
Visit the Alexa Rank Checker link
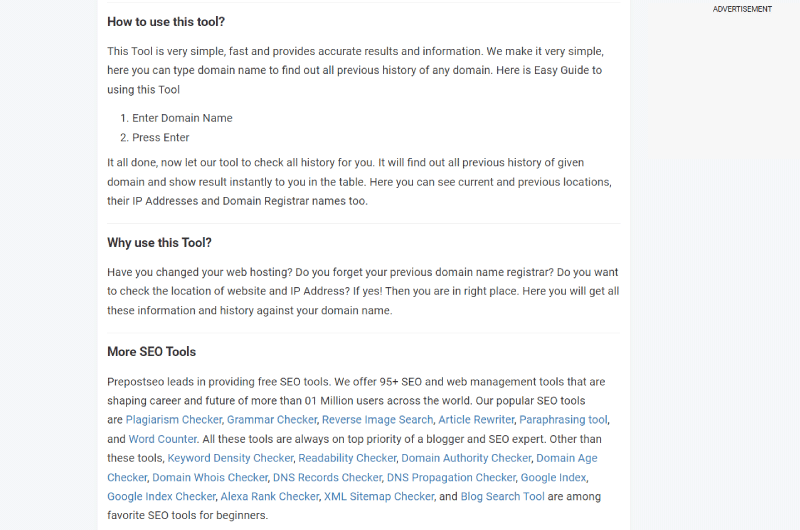tap(269, 496)
